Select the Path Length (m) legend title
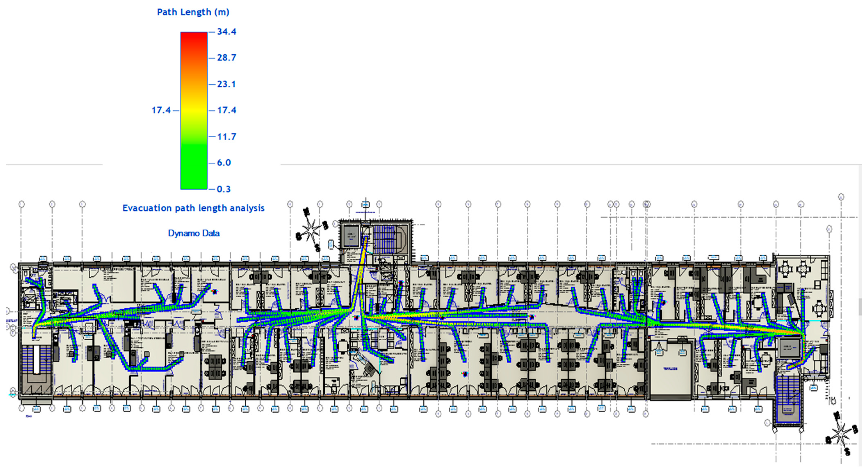This screenshot has height=472, width=868. click(x=193, y=12)
